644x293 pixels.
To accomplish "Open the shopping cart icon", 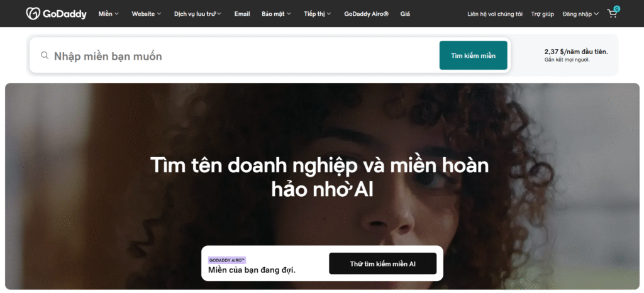I will coord(612,13).
